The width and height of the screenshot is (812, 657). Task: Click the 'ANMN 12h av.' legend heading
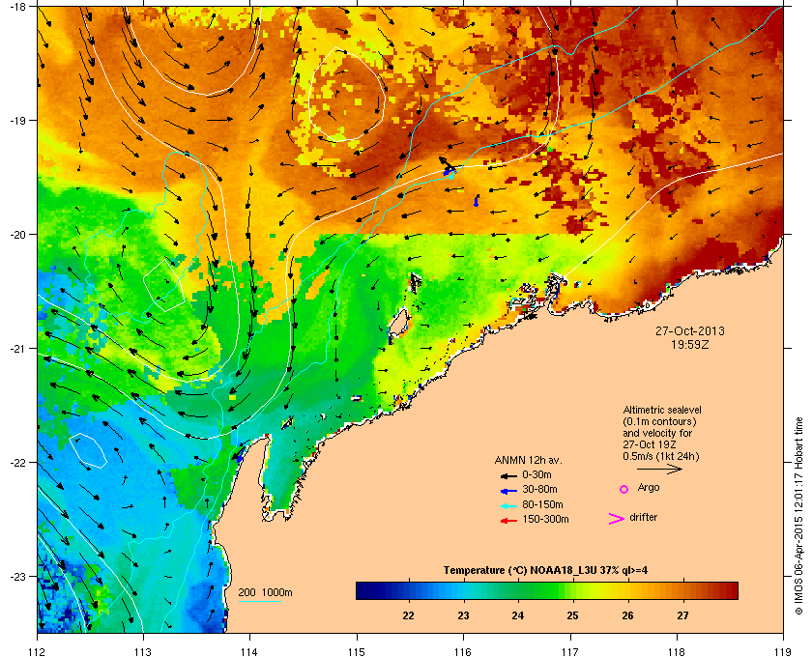(x=528, y=460)
